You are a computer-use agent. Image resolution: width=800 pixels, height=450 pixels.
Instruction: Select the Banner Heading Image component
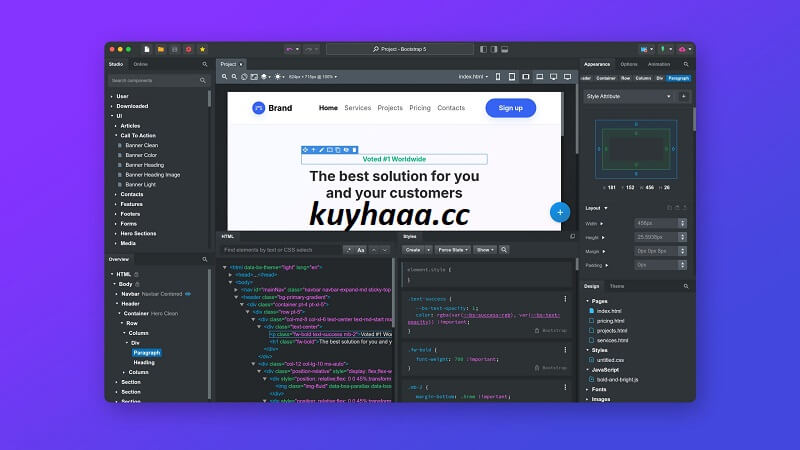click(153, 175)
